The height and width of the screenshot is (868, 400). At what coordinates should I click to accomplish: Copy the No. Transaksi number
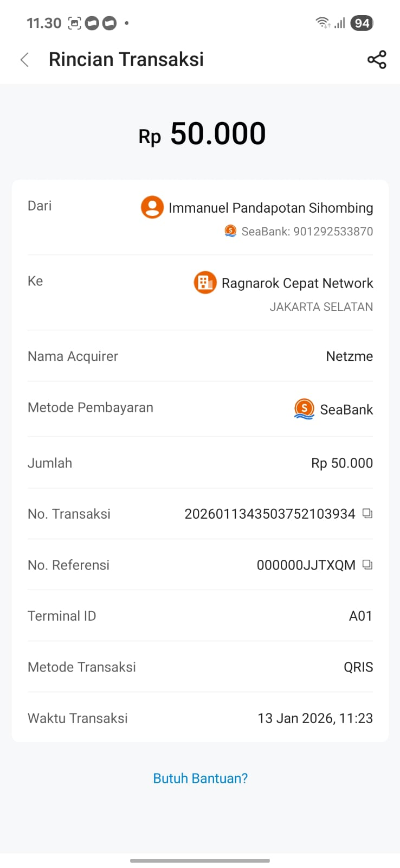coord(367,513)
